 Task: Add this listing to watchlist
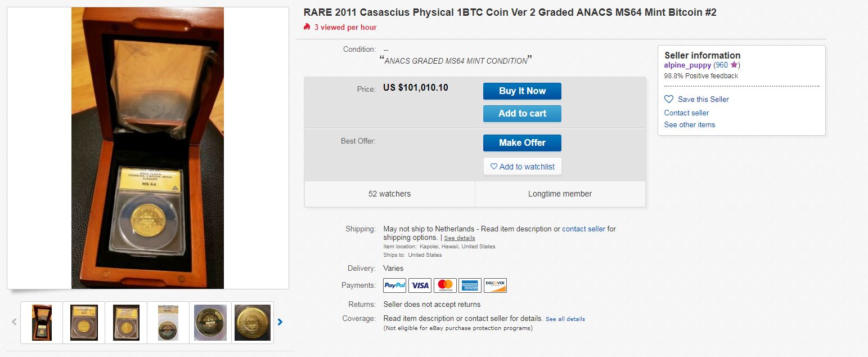(x=522, y=167)
